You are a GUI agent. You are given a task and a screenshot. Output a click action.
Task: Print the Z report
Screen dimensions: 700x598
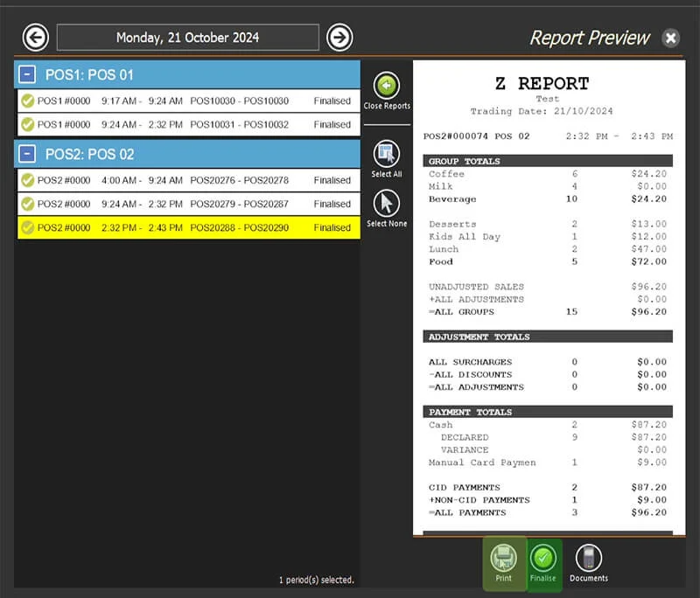[504, 564]
